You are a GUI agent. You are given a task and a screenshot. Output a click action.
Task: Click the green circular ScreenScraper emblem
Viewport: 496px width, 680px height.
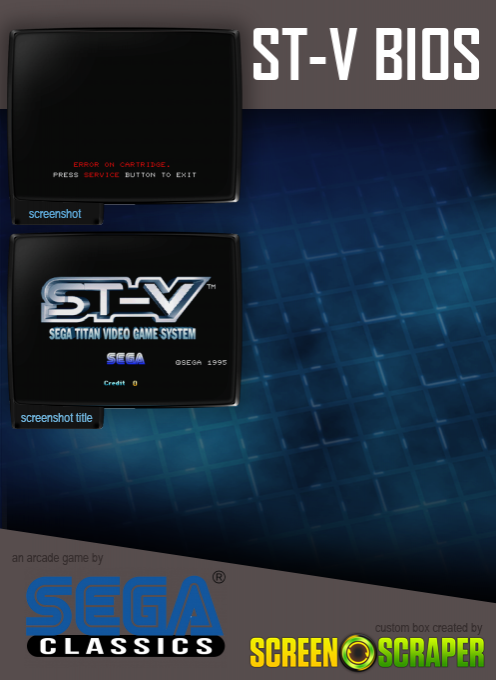[358, 652]
